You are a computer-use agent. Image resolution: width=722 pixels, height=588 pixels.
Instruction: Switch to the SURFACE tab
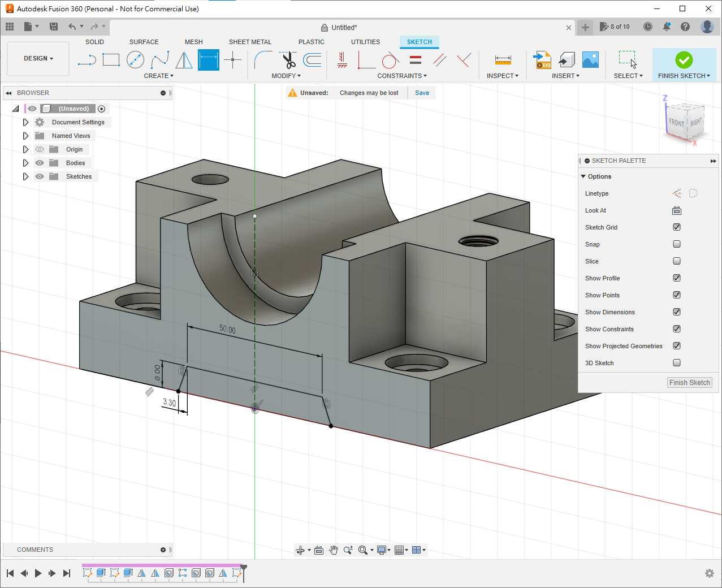tap(144, 42)
